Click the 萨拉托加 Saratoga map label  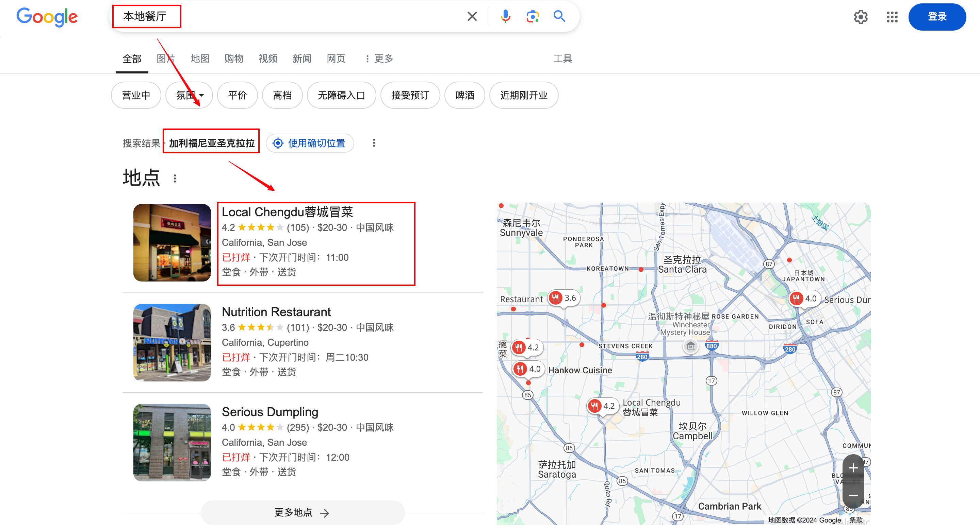pyautogui.click(x=557, y=470)
